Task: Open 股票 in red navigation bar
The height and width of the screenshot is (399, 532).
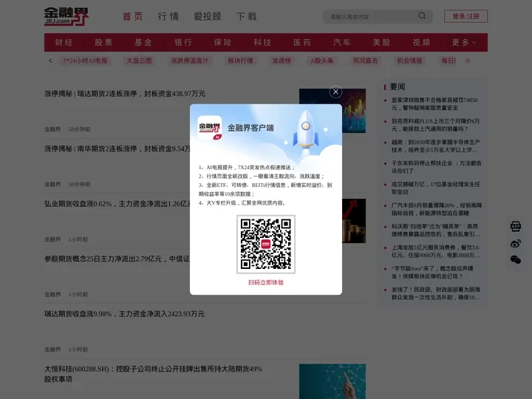Action: coord(103,42)
